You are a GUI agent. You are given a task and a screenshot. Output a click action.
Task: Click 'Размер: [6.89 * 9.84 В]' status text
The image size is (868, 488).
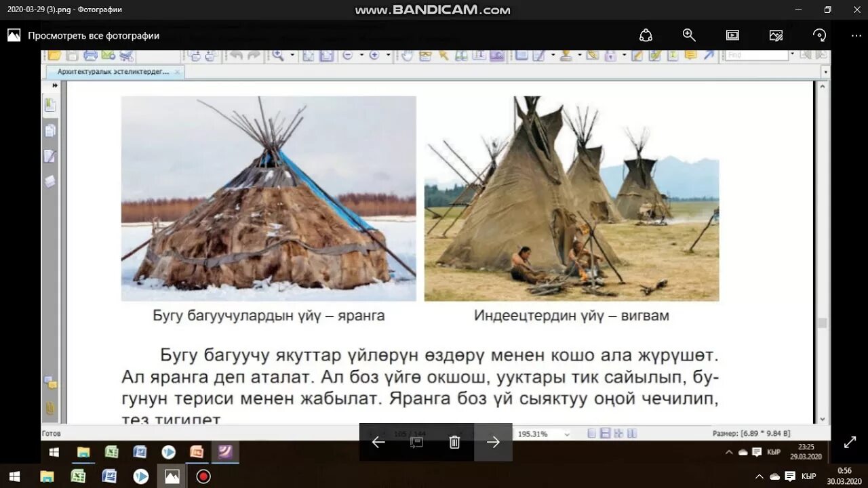pos(751,433)
